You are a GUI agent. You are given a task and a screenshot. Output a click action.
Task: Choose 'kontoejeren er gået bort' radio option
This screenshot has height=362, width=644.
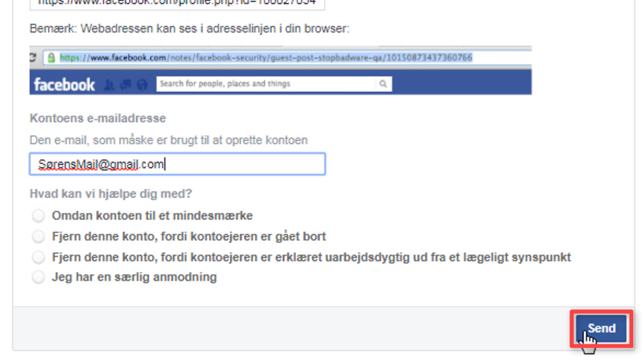tap(38, 237)
